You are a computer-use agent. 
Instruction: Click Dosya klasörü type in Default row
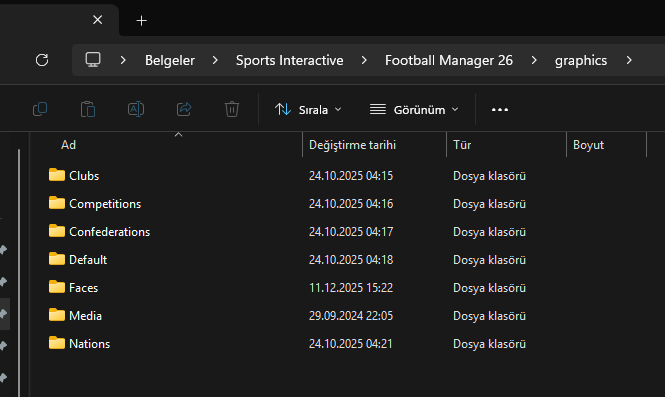click(489, 260)
